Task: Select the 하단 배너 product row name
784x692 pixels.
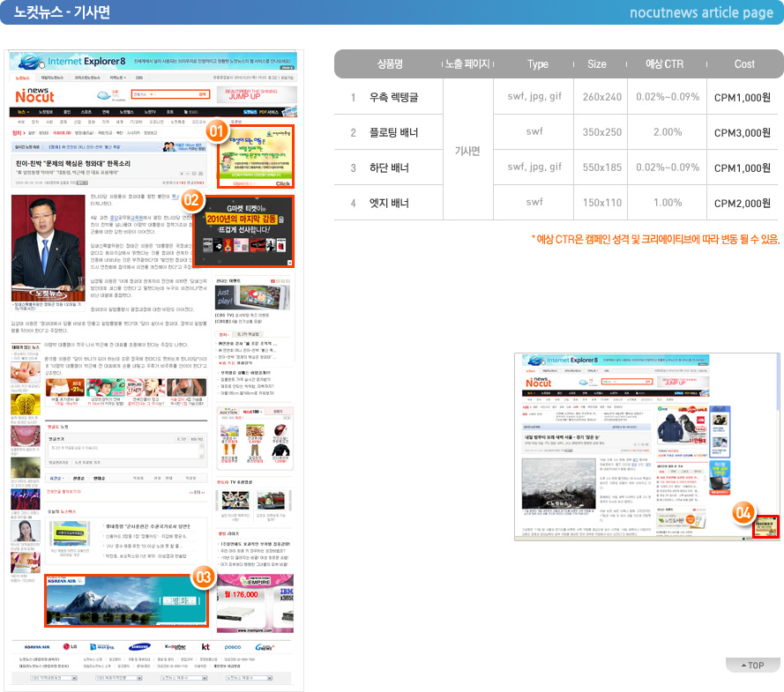Action: [x=389, y=167]
